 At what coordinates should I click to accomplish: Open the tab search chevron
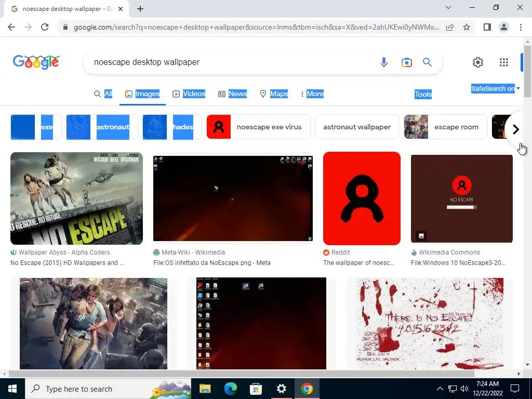(x=448, y=7)
